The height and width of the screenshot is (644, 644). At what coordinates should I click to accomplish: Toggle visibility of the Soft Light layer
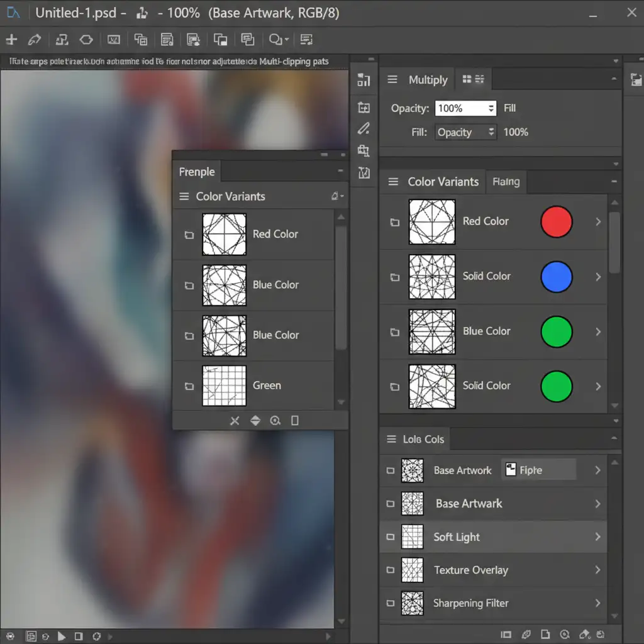[x=391, y=537]
